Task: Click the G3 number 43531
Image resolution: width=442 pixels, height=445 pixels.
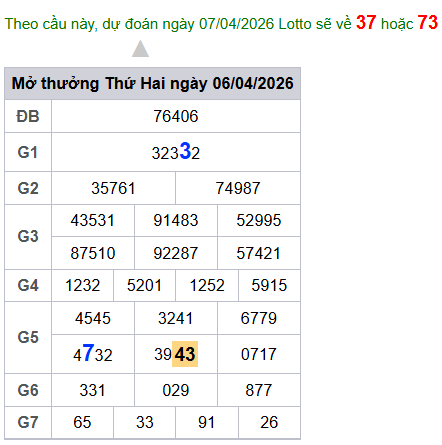Action: pos(93,220)
